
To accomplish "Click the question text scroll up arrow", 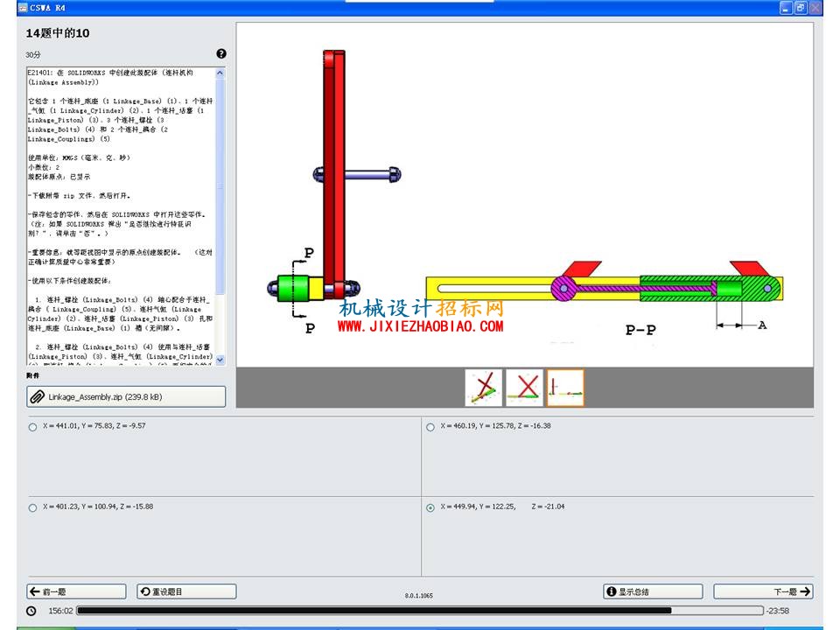I will (220, 73).
